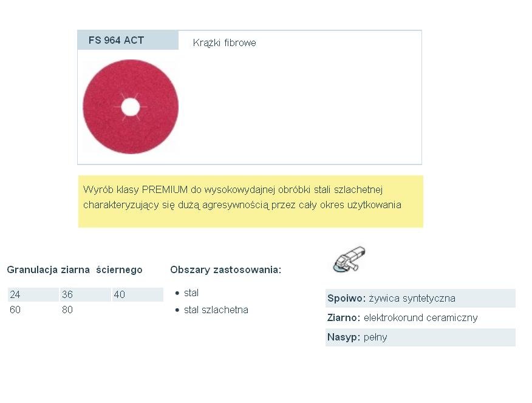Select grit size 24
This screenshot has width=532, height=403.
click(x=15, y=294)
